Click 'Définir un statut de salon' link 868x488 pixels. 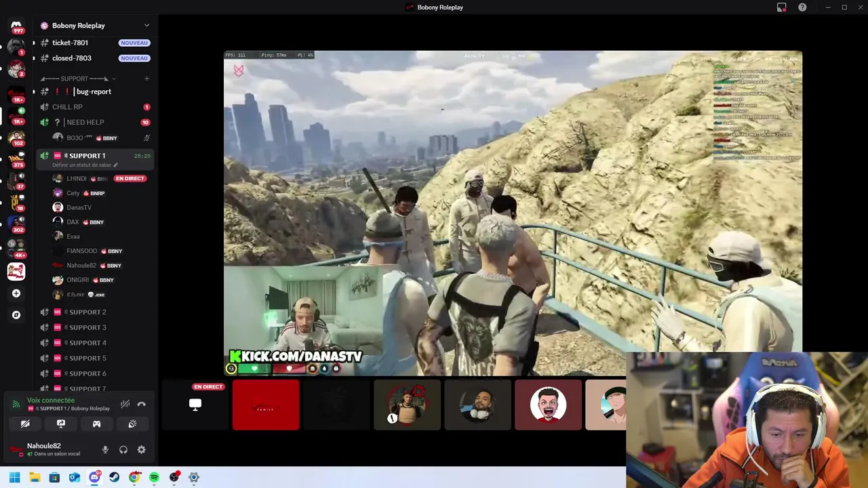tap(85, 165)
